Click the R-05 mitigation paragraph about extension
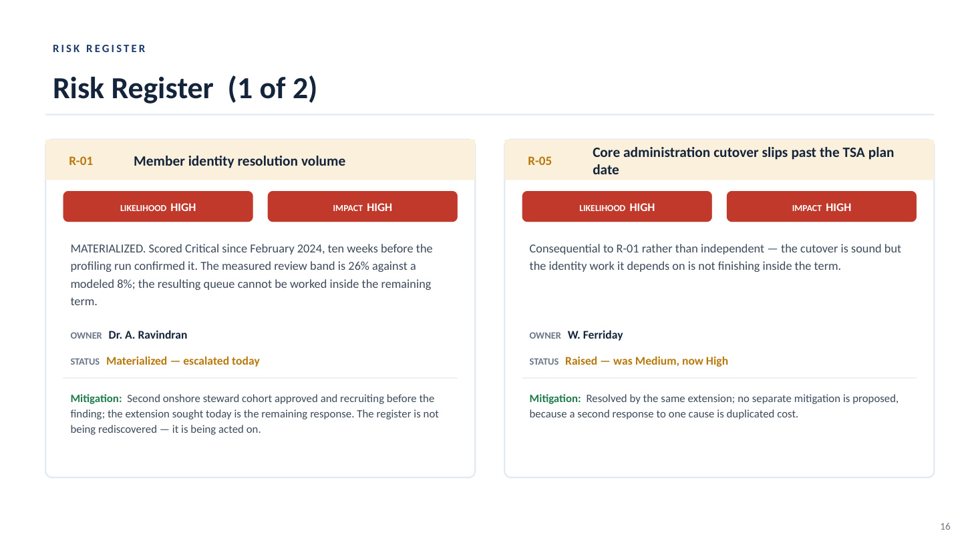Image resolution: width=980 pixels, height=551 pixels. [x=714, y=406]
